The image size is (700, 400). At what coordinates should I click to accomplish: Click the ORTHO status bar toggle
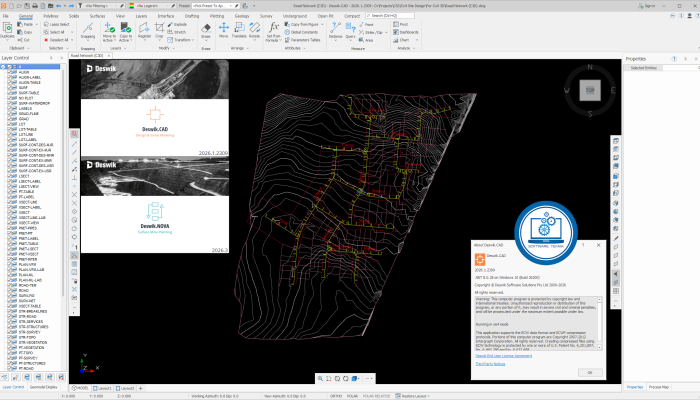[336, 396]
